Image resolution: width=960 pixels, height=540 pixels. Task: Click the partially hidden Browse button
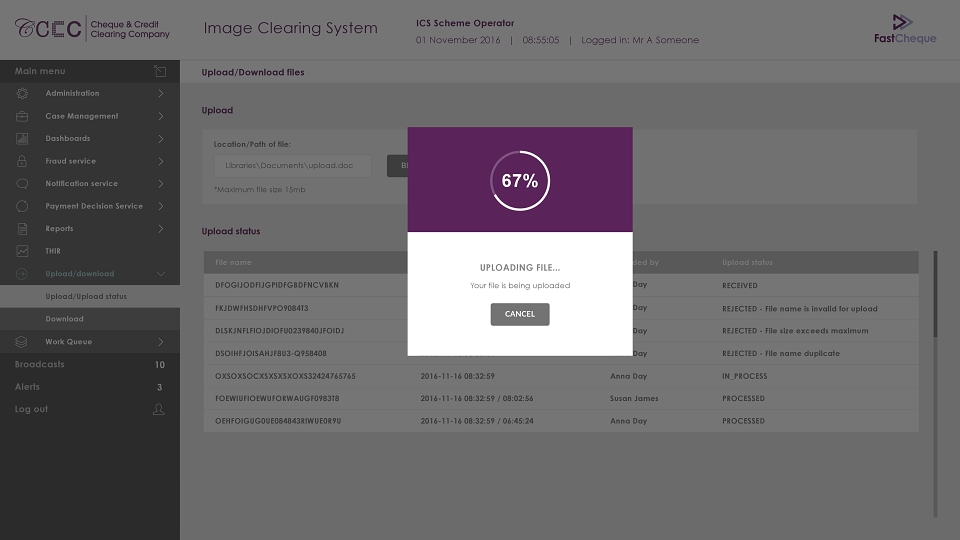(397, 165)
